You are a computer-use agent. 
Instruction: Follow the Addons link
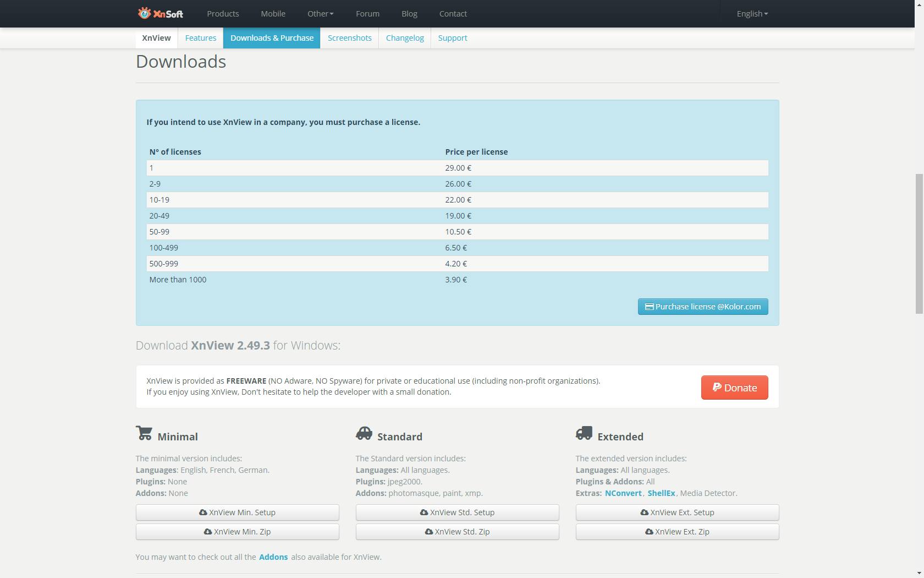273,557
